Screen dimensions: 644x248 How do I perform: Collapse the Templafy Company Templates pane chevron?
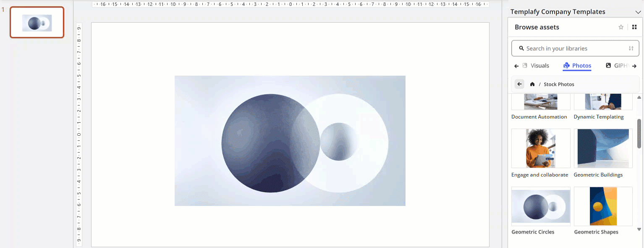[x=638, y=12]
